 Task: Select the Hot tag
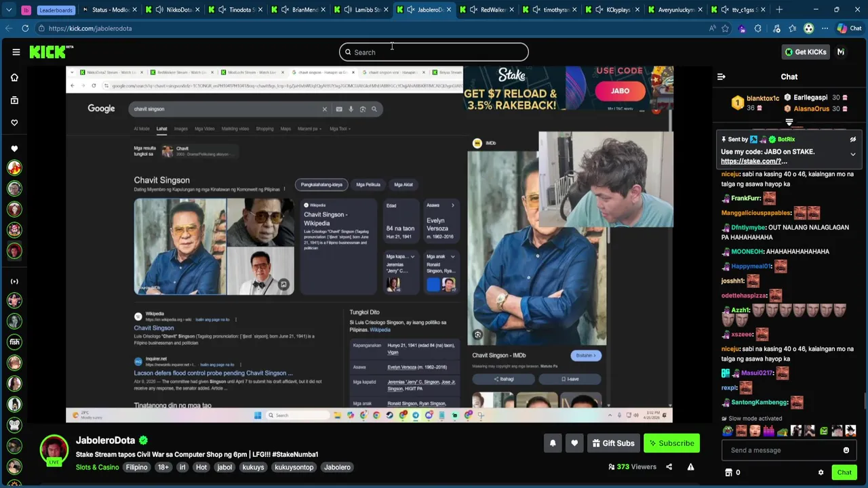tap(201, 467)
